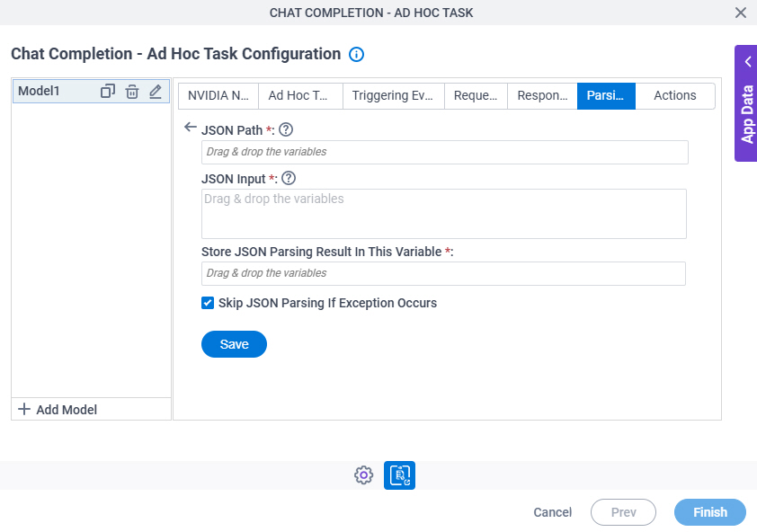Focus the JSON Path input field
The width and height of the screenshot is (757, 532).
click(x=445, y=152)
